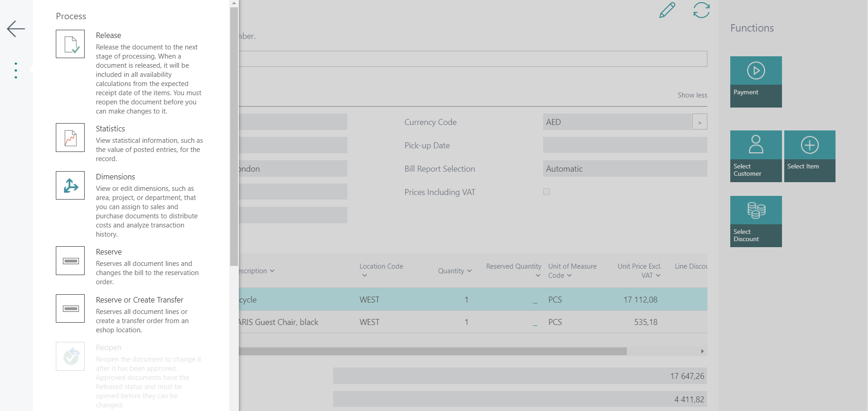Screen dimensions: 868x411
Task: Click the 17 112,08 unit price cell
Action: pos(640,300)
